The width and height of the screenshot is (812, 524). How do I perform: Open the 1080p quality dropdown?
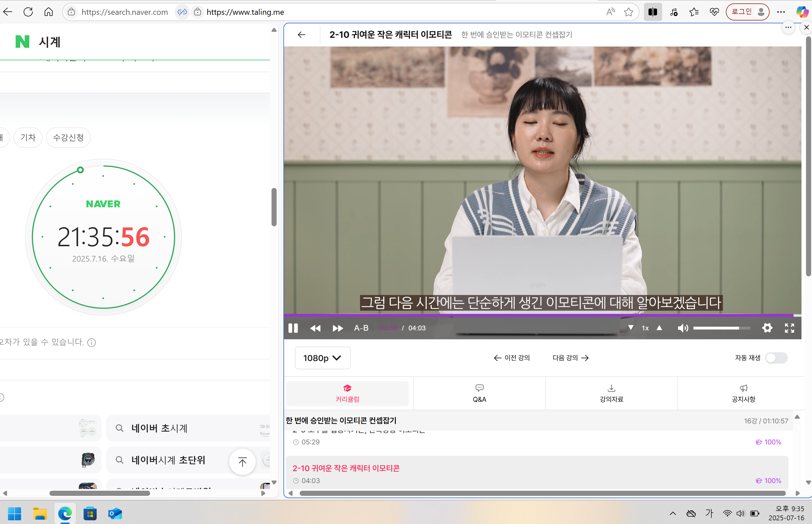[x=322, y=358]
